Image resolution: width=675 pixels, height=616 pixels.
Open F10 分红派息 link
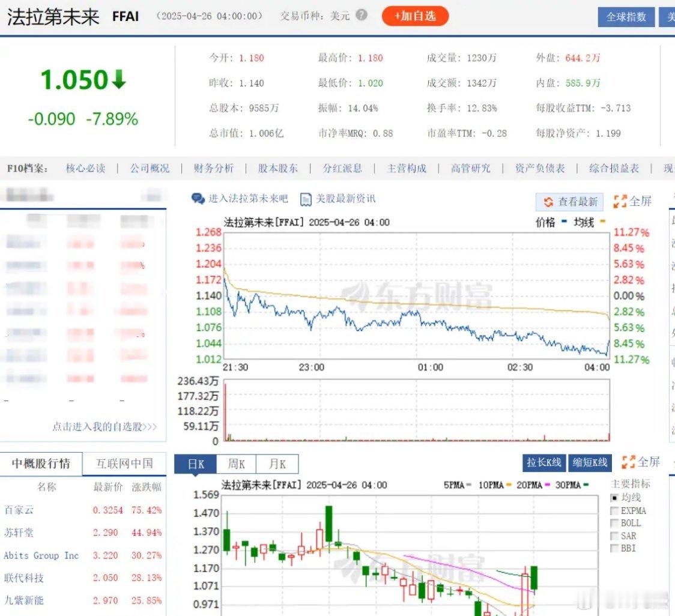tap(342, 168)
